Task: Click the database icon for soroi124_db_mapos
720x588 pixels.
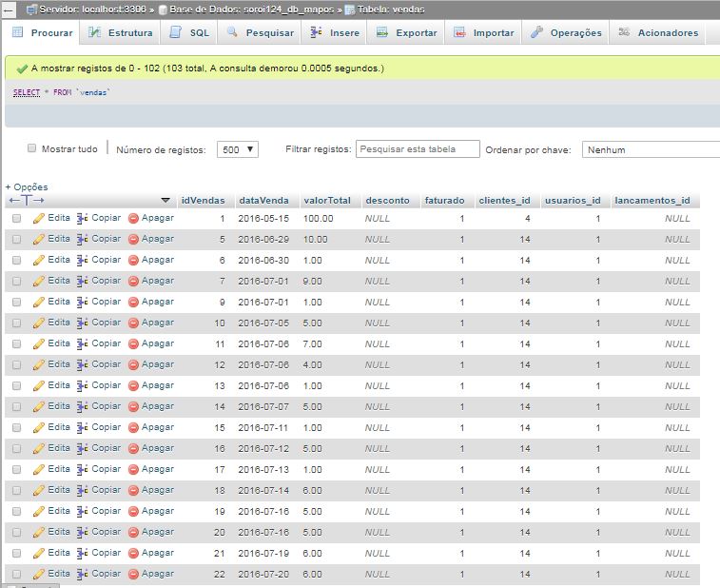Action: point(163,10)
